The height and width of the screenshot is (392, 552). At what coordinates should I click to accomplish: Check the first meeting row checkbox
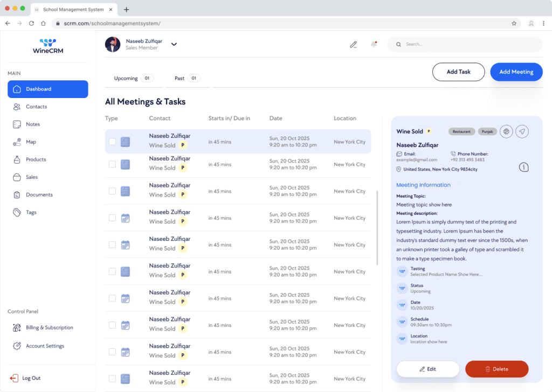[112, 142]
